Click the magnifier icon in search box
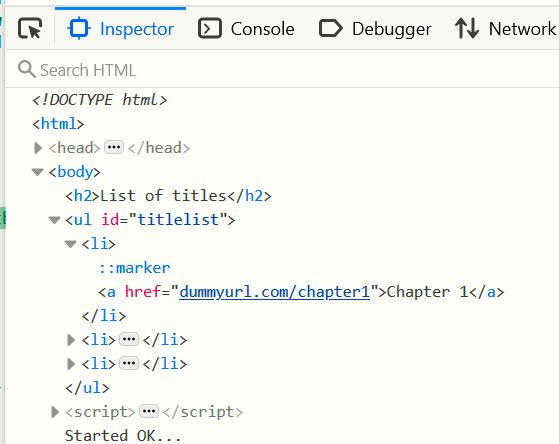Image resolution: width=559 pixels, height=444 pixels. 26,69
